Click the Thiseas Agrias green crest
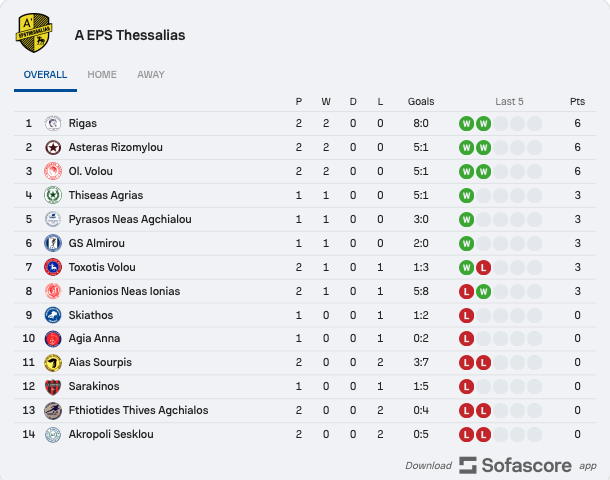This screenshot has height=480, width=610. click(53, 195)
